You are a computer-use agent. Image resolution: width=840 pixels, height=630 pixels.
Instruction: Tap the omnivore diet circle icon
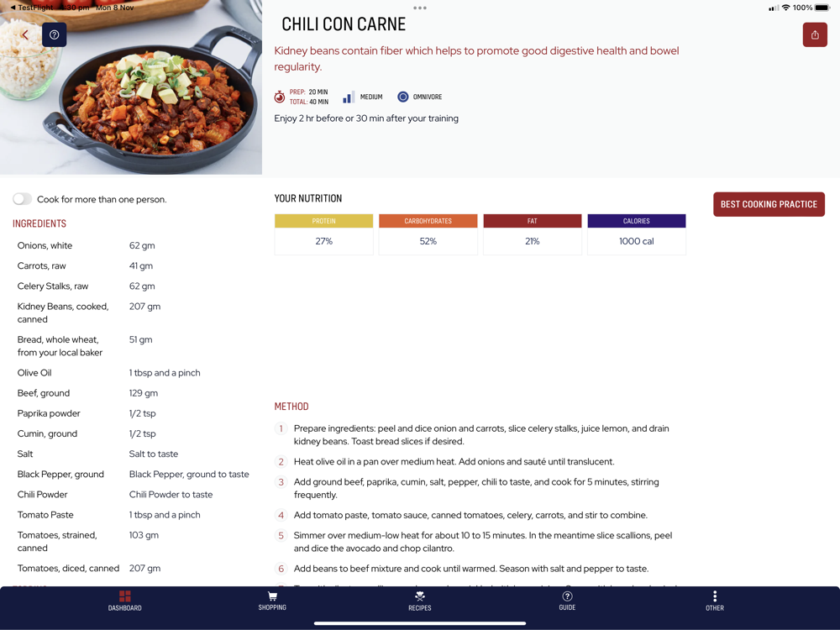pos(403,97)
